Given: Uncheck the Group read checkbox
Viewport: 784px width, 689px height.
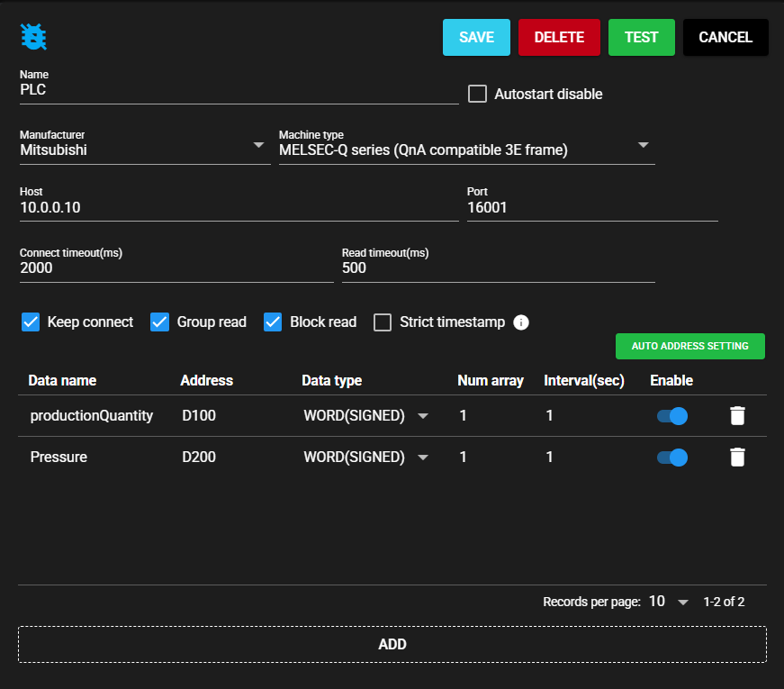Looking at the screenshot, I should pyautogui.click(x=160, y=322).
